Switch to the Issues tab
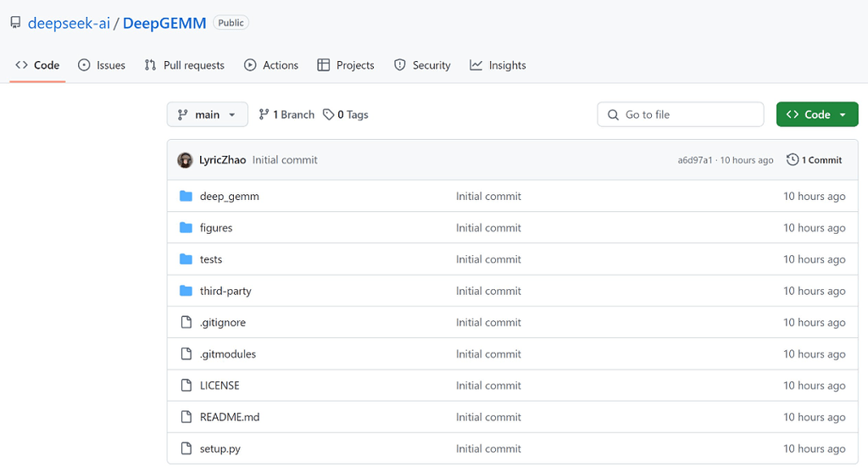The width and height of the screenshot is (868, 473). coord(102,65)
